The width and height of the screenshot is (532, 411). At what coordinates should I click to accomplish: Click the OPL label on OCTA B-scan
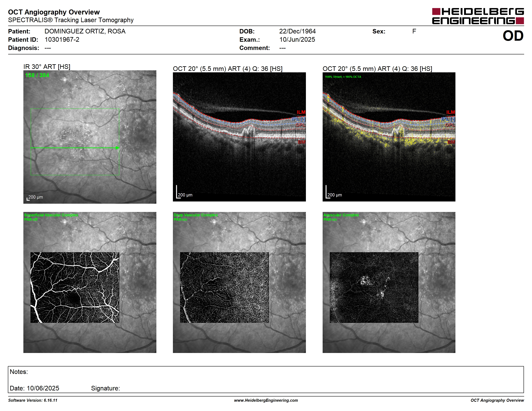click(x=450, y=125)
